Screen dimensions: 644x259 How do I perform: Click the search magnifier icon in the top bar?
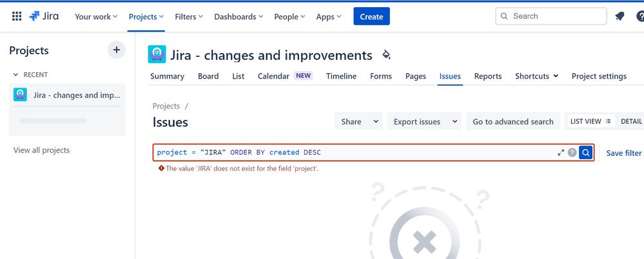pos(504,16)
